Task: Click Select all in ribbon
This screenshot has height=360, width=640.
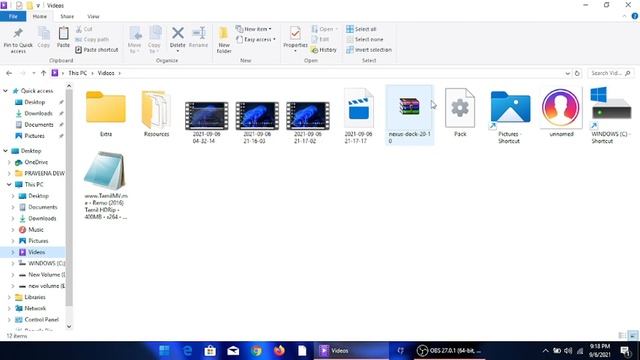Action: [361, 29]
